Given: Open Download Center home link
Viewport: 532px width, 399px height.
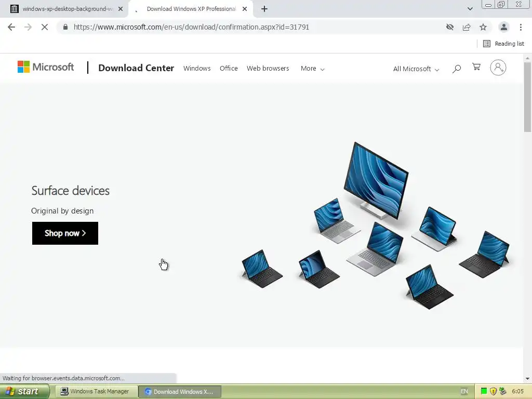Looking at the screenshot, I should 136,68.
